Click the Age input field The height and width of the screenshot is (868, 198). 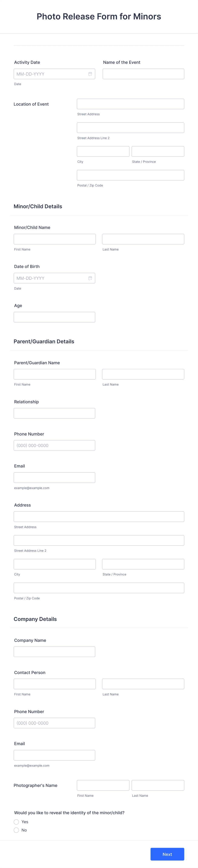[x=55, y=317]
